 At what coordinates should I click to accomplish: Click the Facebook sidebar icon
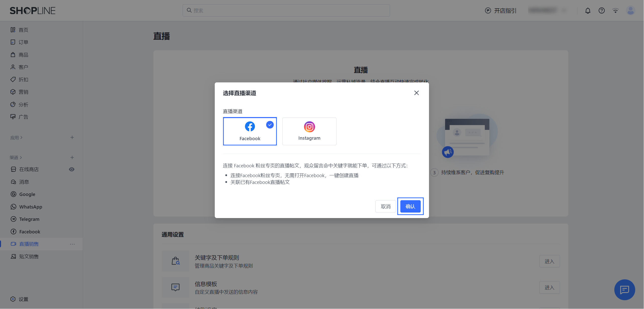(14, 231)
